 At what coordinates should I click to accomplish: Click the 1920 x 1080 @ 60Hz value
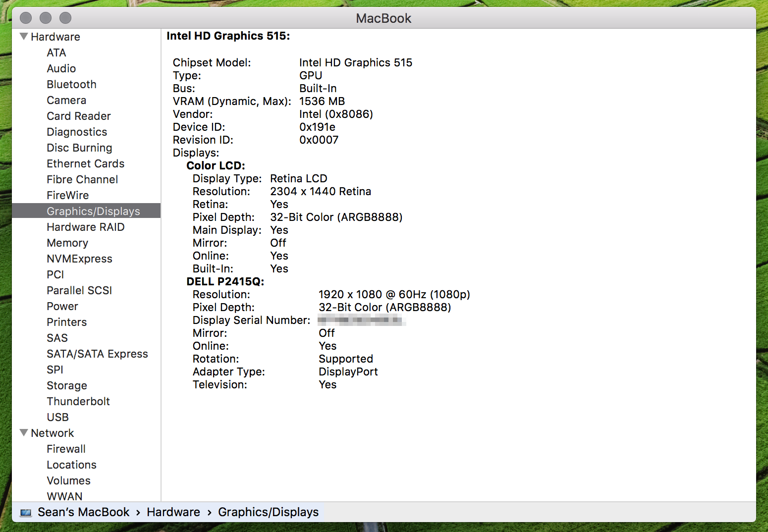coord(394,294)
